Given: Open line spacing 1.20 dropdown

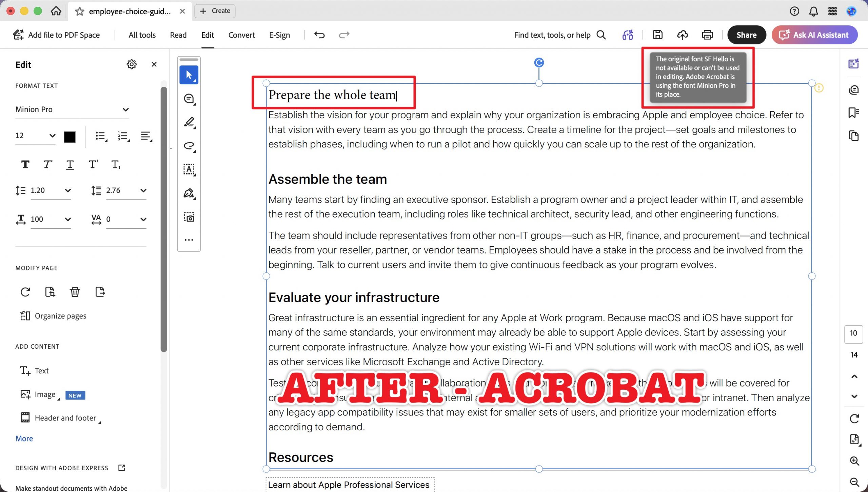Looking at the screenshot, I should pos(51,190).
